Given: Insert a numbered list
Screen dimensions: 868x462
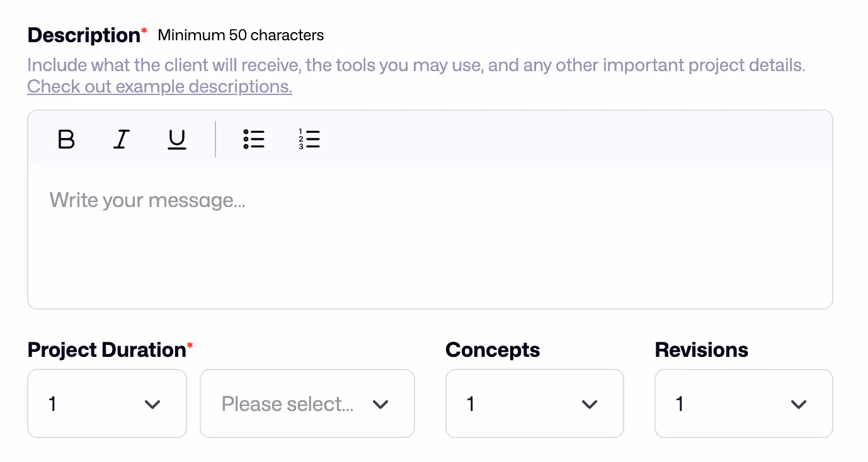Looking at the screenshot, I should point(309,139).
